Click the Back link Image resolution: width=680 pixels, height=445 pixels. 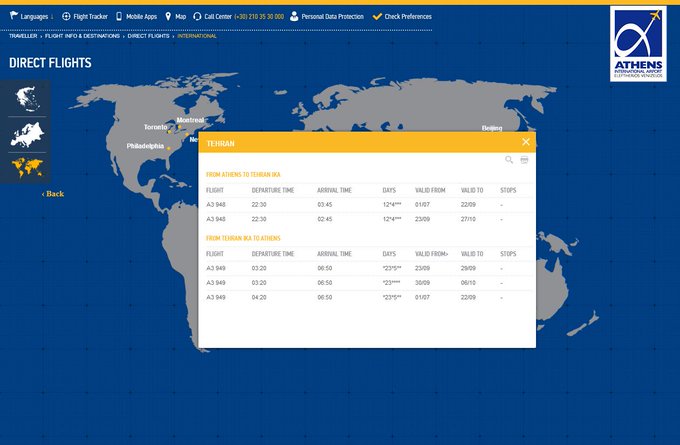(x=53, y=194)
